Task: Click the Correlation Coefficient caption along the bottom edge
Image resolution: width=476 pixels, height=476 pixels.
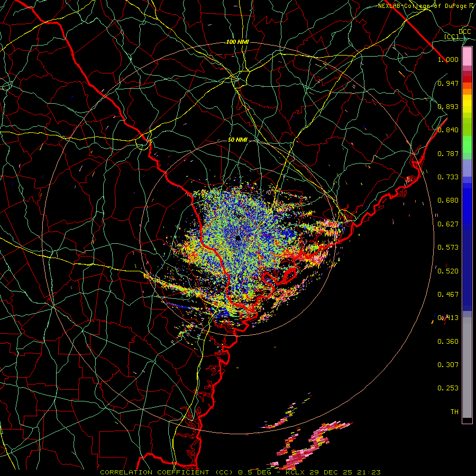Action: pos(240,472)
